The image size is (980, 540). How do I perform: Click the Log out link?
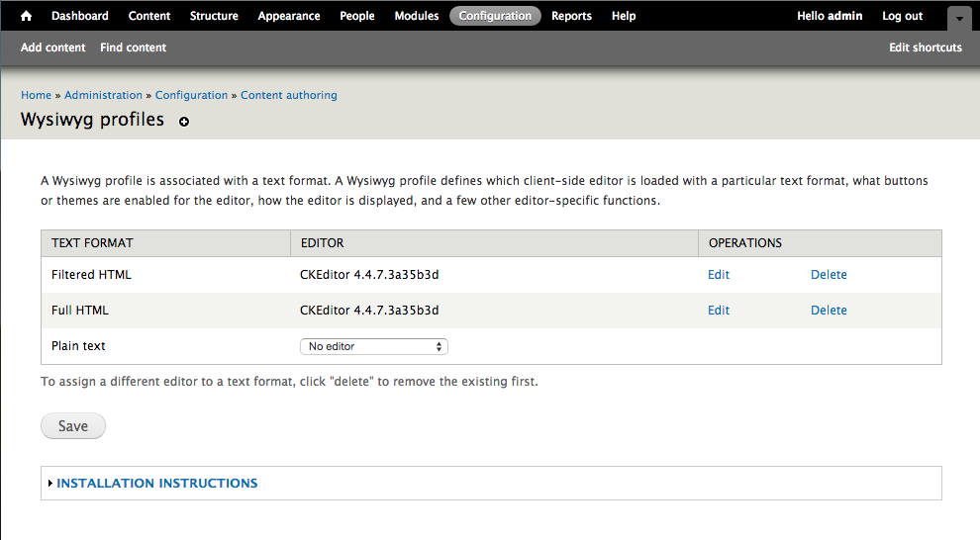pos(902,16)
